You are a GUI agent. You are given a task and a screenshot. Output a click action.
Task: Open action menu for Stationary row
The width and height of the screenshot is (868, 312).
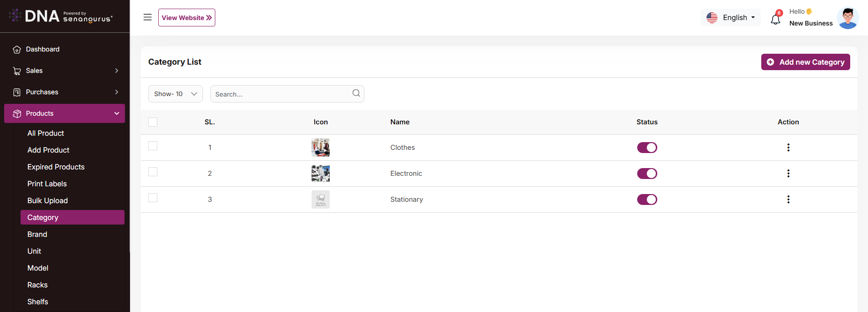(x=788, y=199)
